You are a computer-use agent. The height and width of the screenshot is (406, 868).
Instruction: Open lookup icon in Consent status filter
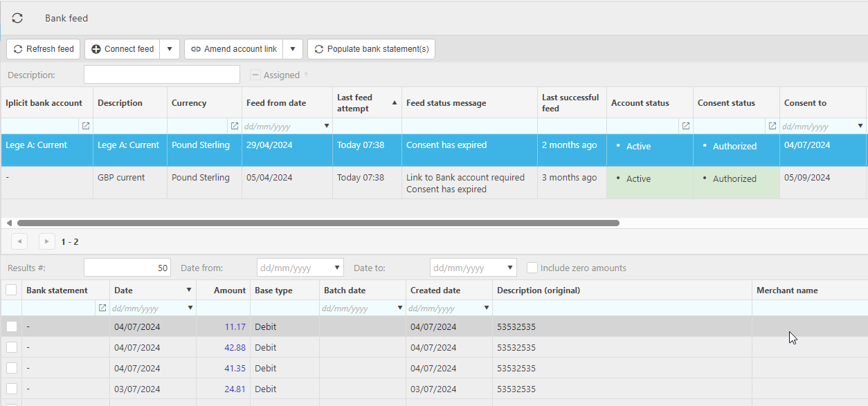click(x=772, y=126)
